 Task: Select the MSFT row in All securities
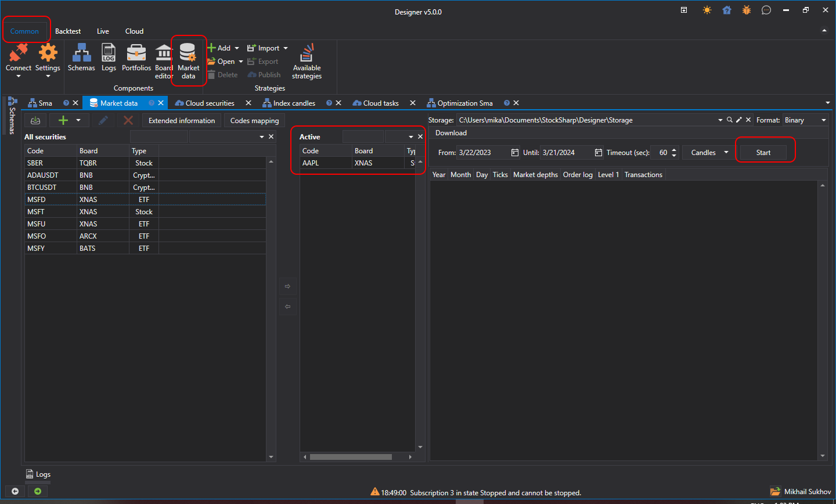click(145, 212)
